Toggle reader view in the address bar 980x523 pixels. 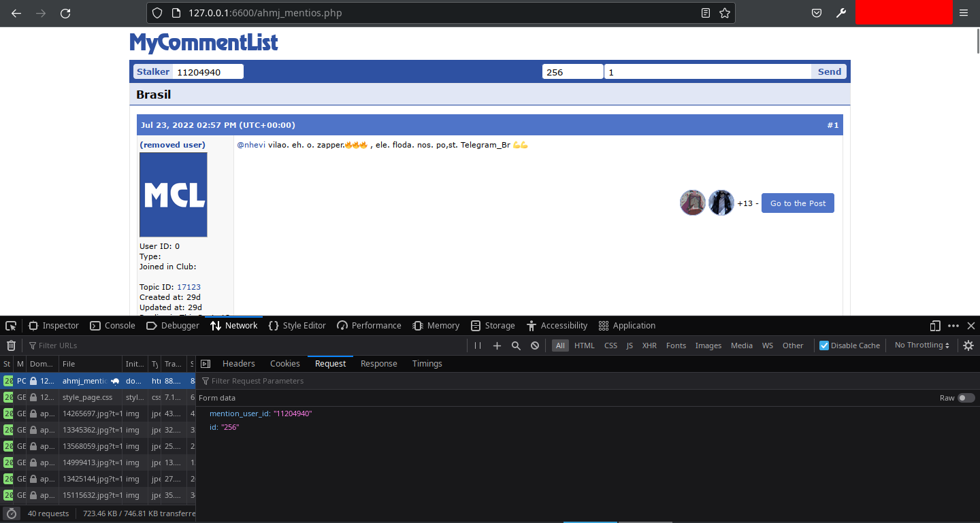(x=706, y=13)
